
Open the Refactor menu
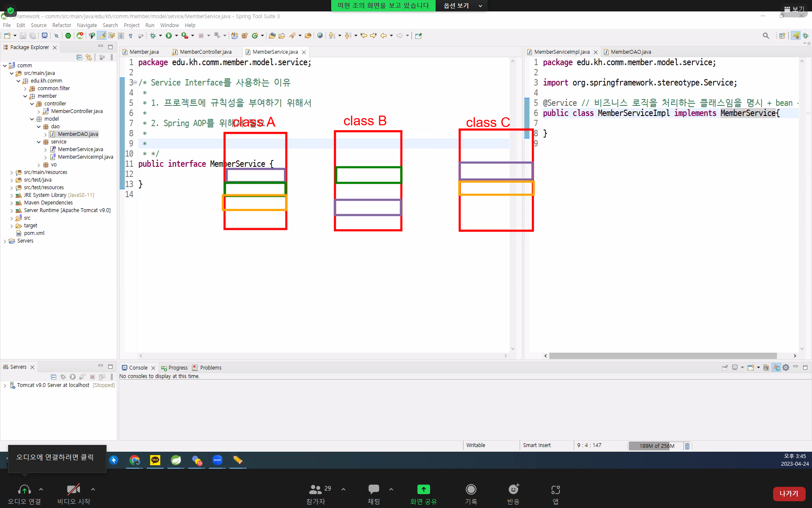62,25
